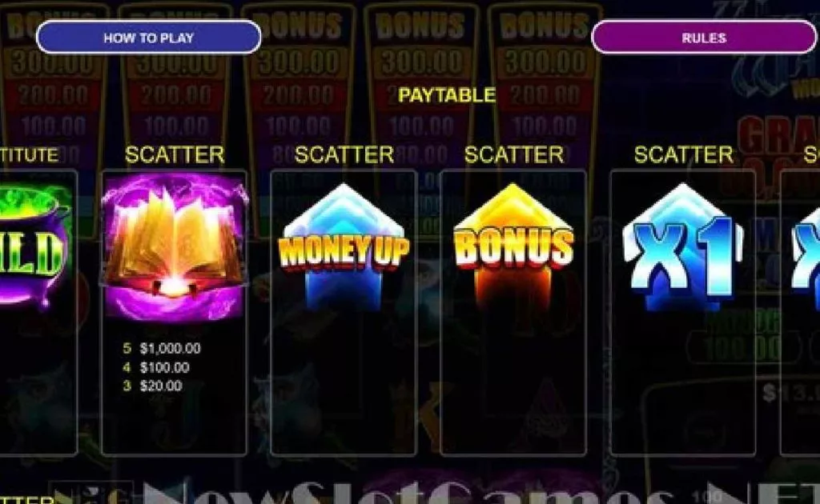Select the glowing spellbook scatter symbol
The image size is (820, 504).
pyautogui.click(x=174, y=246)
